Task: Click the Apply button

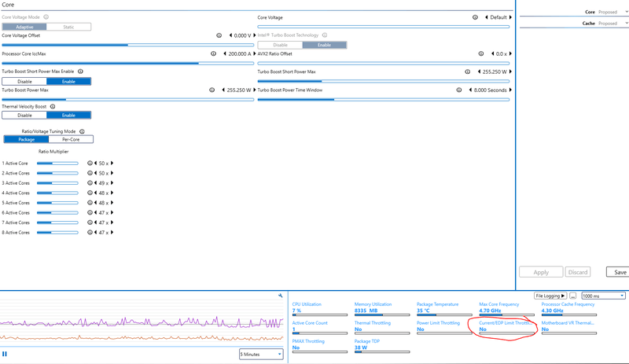Action: (541, 272)
